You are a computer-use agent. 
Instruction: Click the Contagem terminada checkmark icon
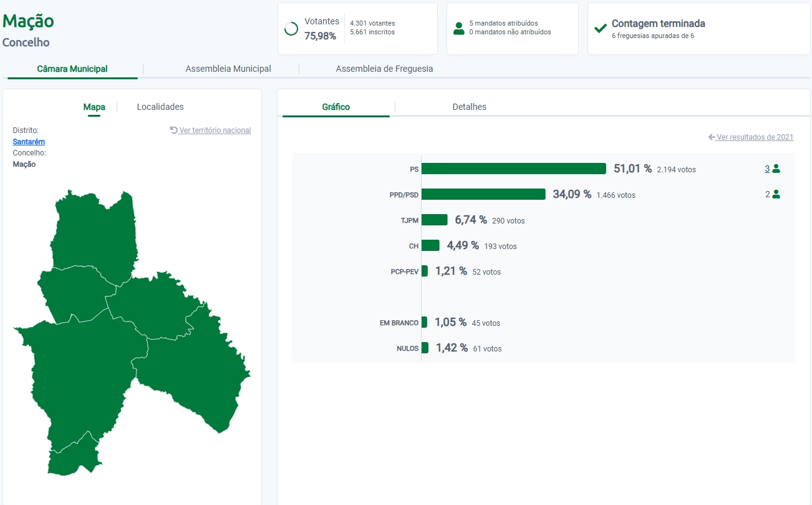601,29
